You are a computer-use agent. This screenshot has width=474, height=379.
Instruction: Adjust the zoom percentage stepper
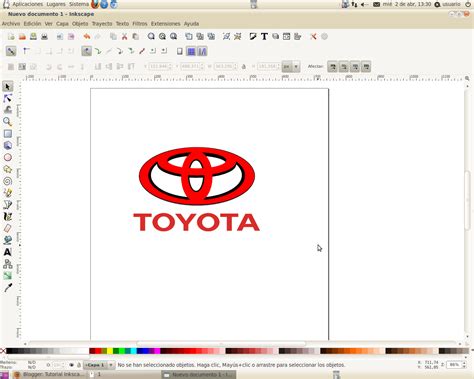(x=464, y=365)
